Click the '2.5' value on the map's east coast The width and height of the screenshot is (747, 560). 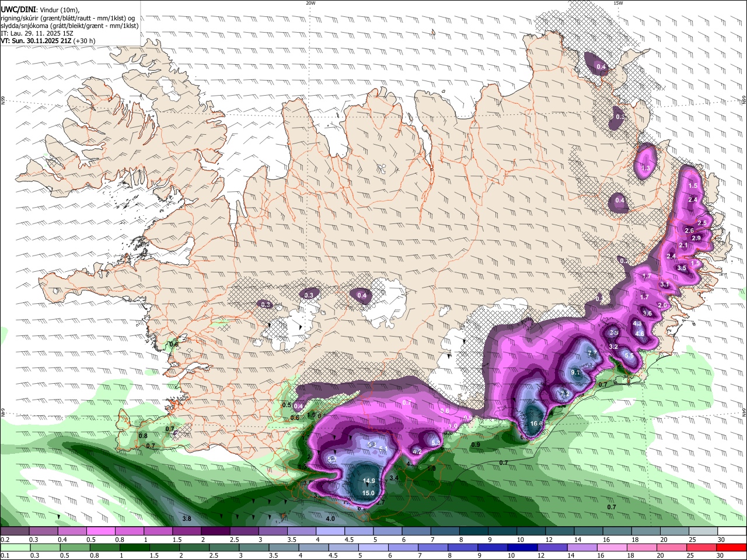(702, 223)
